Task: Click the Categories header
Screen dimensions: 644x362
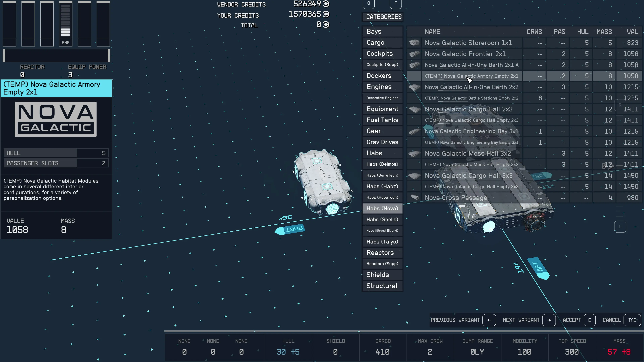Action: tap(383, 17)
